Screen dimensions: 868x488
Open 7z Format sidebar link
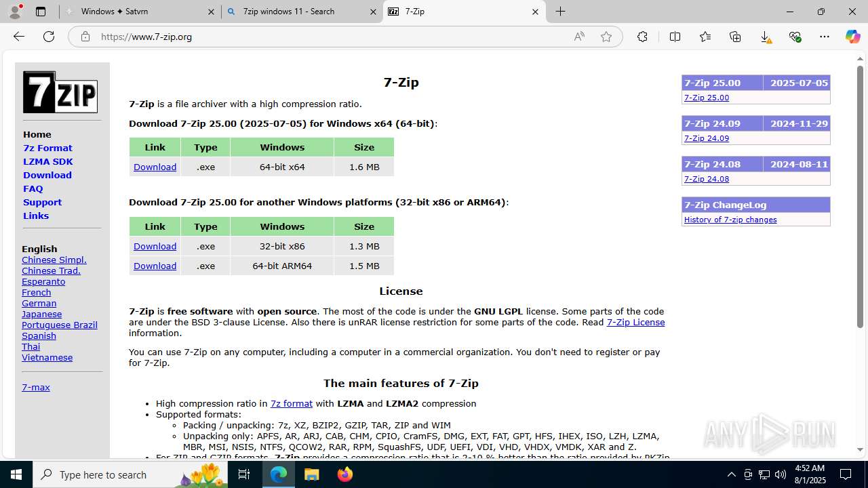47,148
